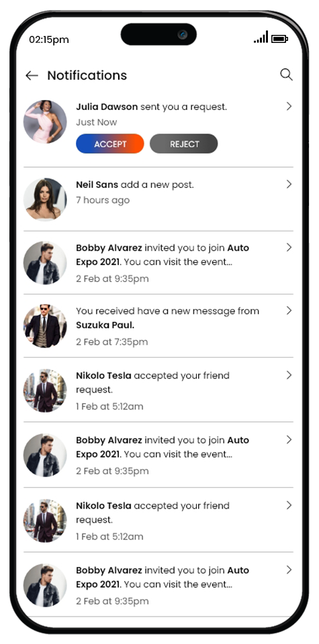Viewport: 319px width, 644px height.
Task: Open search with the magnifier icon
Action: (x=286, y=74)
